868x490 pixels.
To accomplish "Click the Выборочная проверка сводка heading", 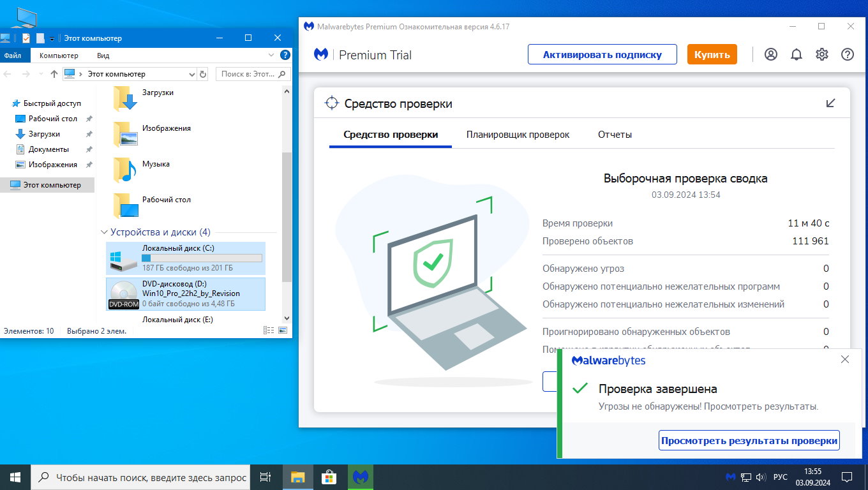I will click(x=685, y=179).
